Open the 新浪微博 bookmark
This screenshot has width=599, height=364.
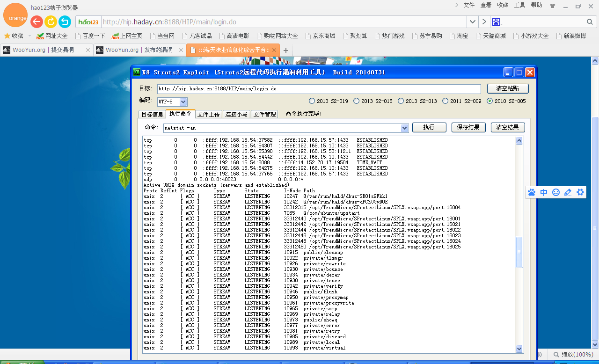(570, 36)
